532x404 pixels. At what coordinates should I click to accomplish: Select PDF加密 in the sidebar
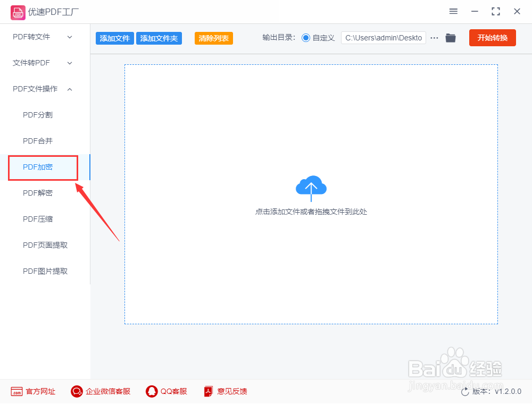37,167
